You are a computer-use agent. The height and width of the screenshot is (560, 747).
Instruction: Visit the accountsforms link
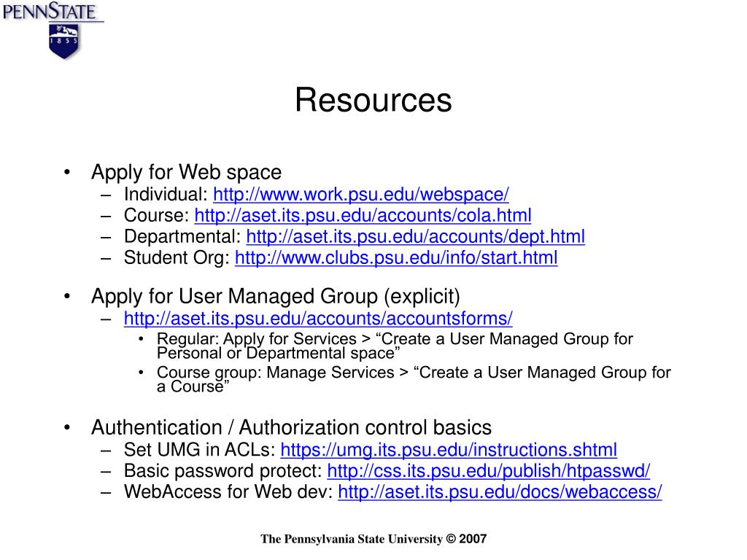click(318, 318)
